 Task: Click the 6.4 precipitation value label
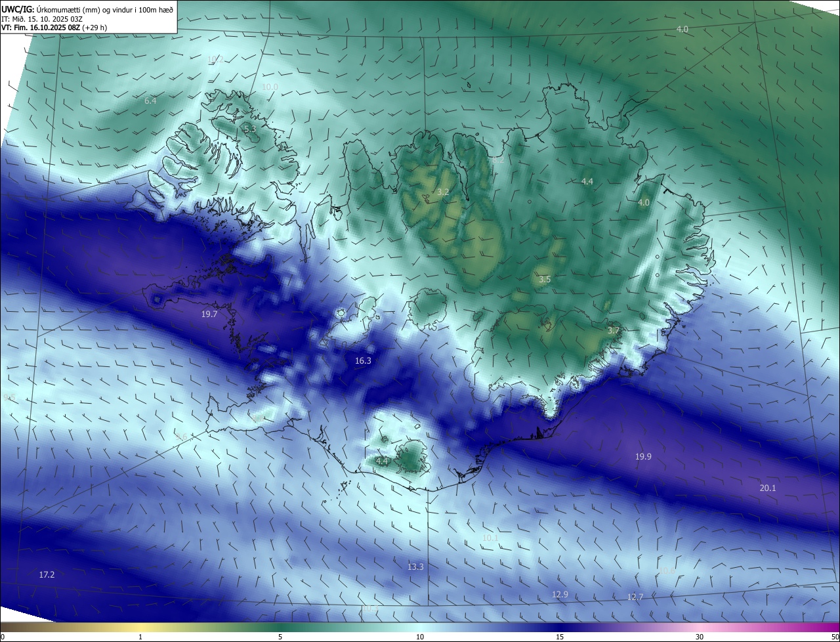150,101
